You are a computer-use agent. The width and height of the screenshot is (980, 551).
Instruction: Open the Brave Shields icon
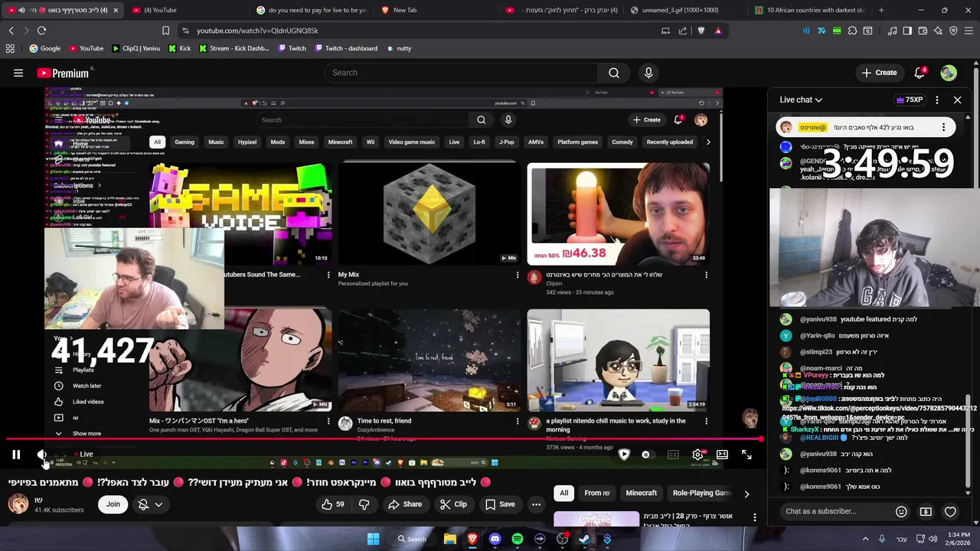701,31
